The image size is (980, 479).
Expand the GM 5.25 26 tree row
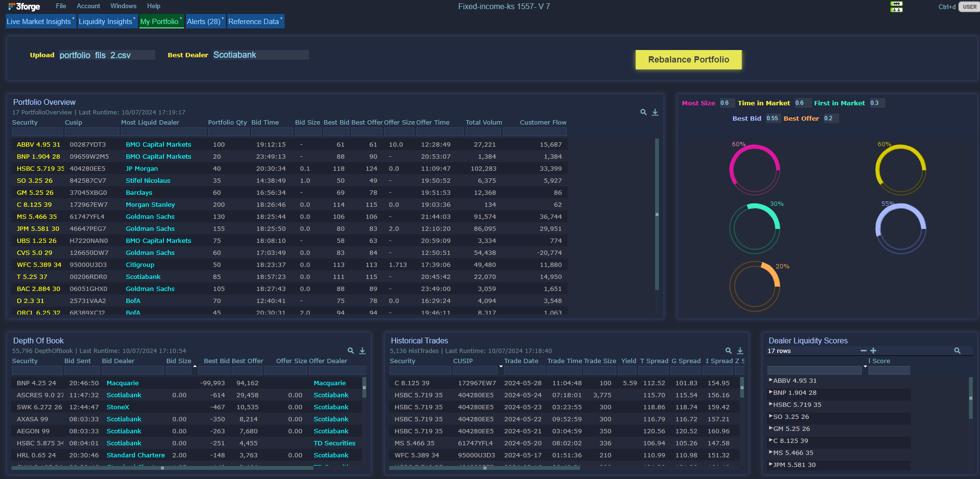[770, 428]
